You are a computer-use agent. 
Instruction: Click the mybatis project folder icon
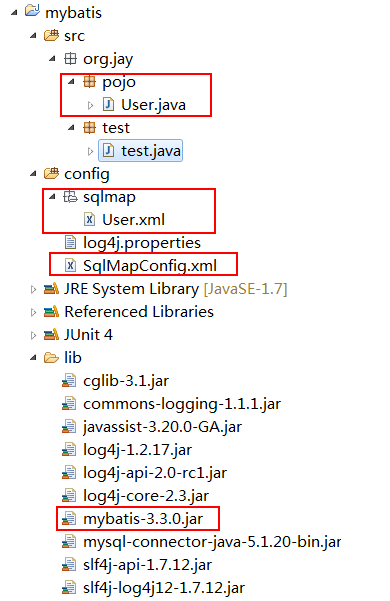33,11
